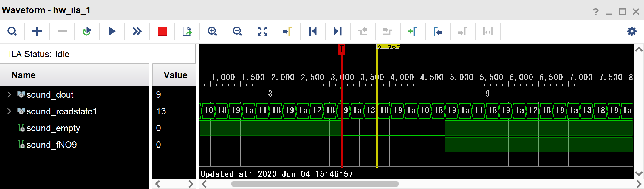This screenshot has width=644, height=189.
Task: Open waveform settings gear
Action: pos(632,31)
